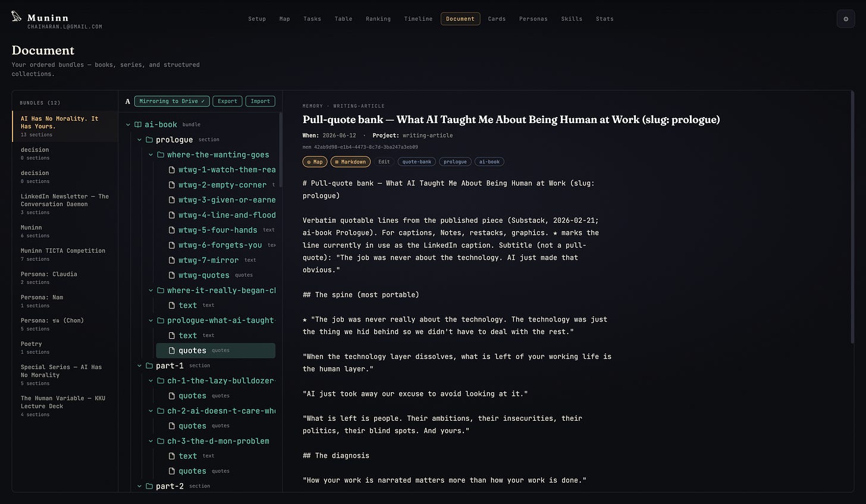
Task: Click the where-it-really-began folder icon
Action: click(x=161, y=290)
